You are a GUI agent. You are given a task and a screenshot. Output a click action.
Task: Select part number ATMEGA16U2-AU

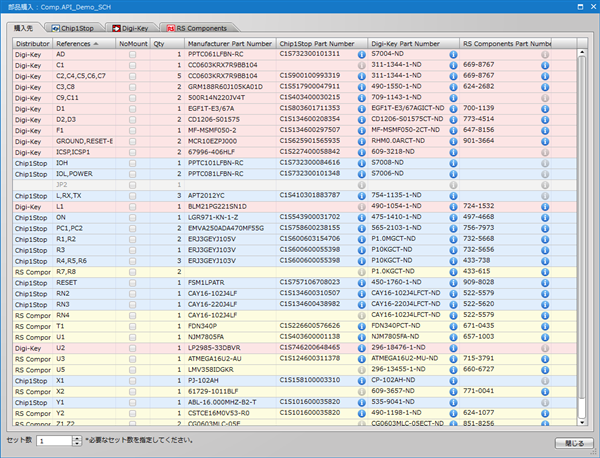click(x=214, y=359)
